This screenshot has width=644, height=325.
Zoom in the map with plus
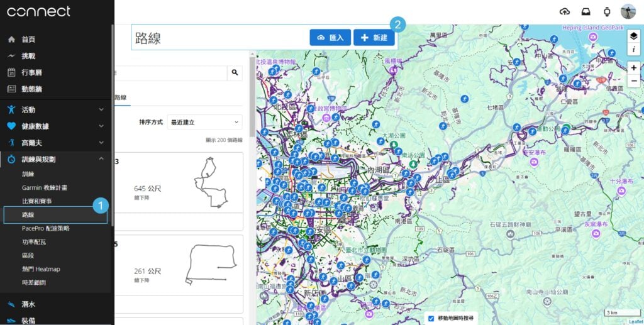click(634, 68)
